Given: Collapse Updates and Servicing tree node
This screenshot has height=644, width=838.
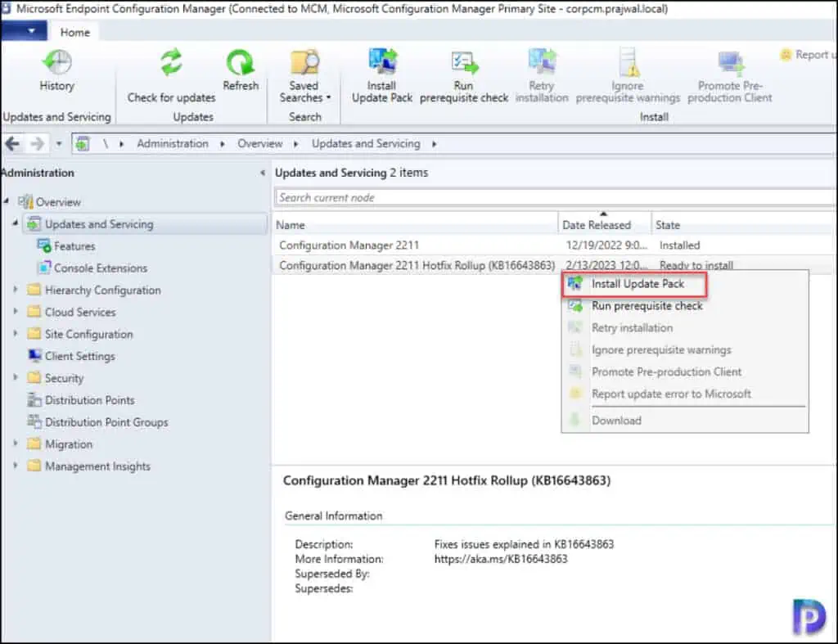Looking at the screenshot, I should click(16, 223).
